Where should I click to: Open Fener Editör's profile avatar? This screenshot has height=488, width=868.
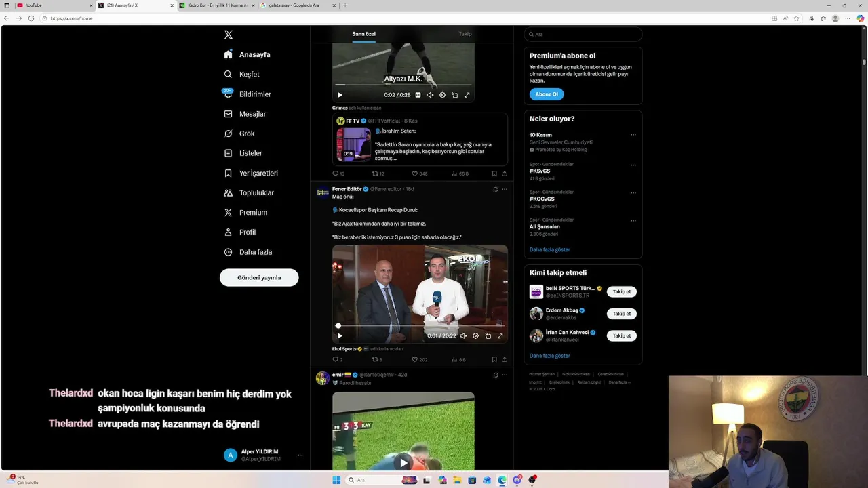tap(323, 192)
